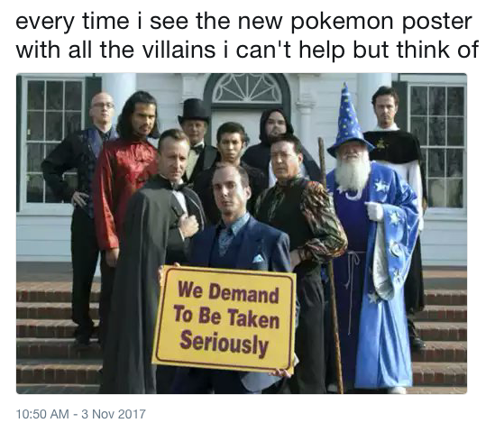Image resolution: width=504 pixels, height=432 pixels.
Task: Open the attached tweet photo
Action: point(242,234)
